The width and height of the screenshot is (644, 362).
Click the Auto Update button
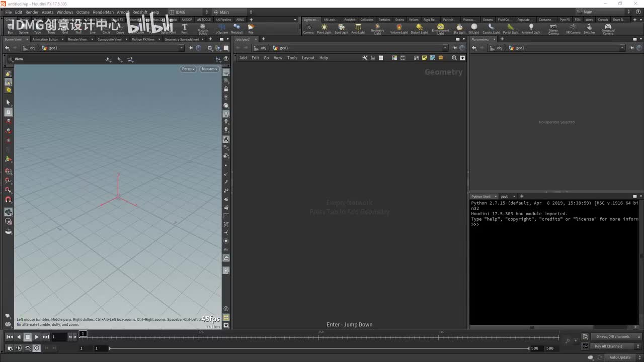click(x=620, y=357)
